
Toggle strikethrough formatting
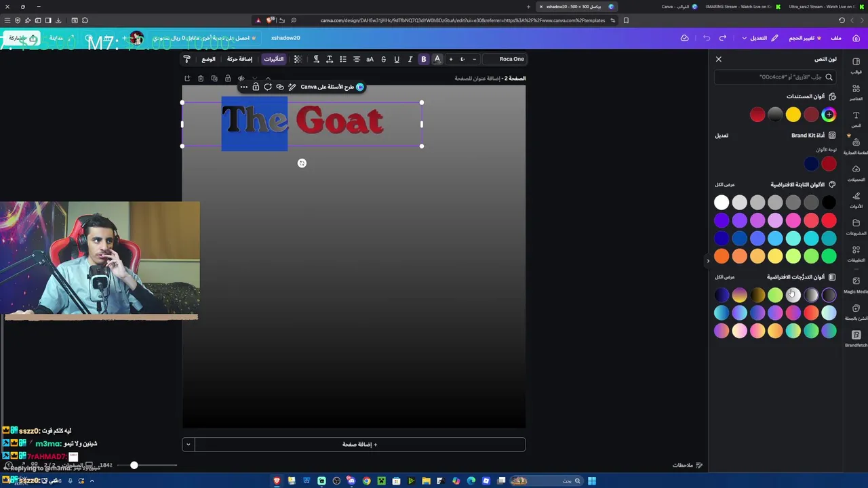[383, 59]
